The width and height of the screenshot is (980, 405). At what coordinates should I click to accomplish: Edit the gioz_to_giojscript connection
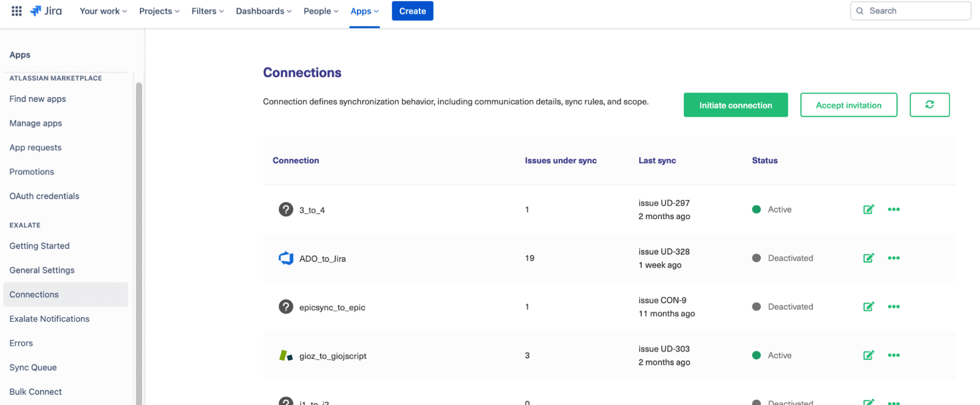click(x=868, y=355)
